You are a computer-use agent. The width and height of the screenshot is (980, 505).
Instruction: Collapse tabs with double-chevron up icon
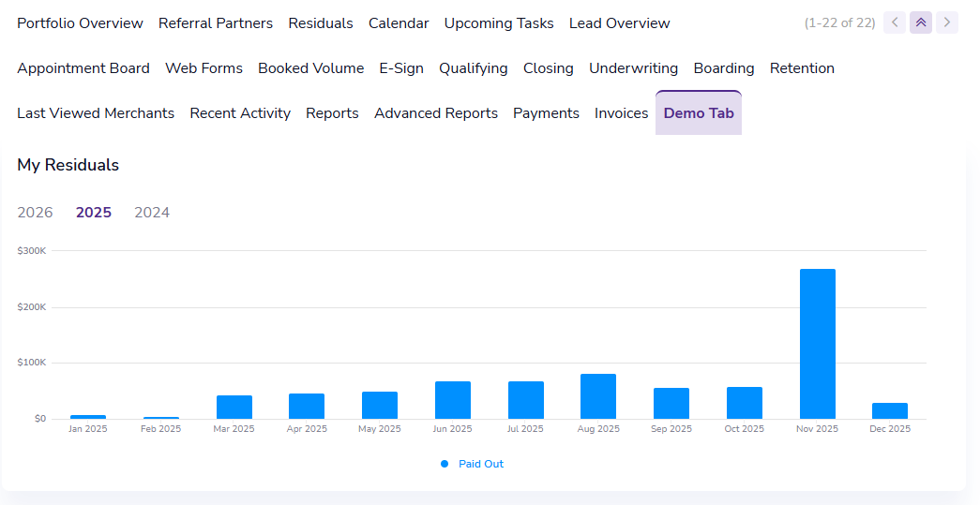pos(921,22)
